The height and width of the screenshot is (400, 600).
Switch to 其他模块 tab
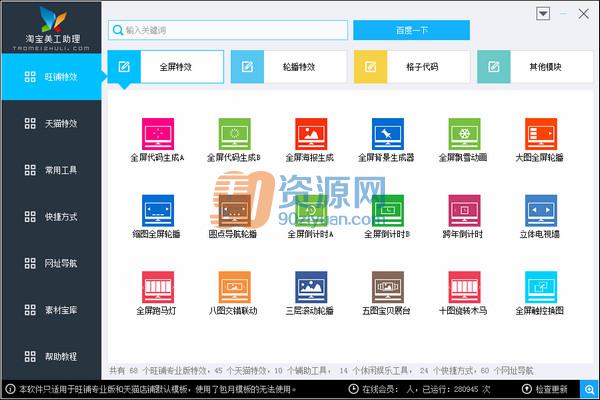point(535,67)
